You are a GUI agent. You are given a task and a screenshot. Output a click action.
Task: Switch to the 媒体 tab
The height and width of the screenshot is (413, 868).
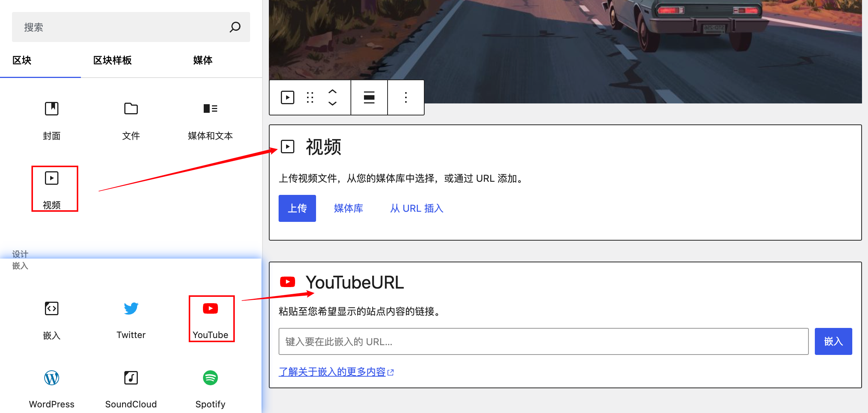203,60
